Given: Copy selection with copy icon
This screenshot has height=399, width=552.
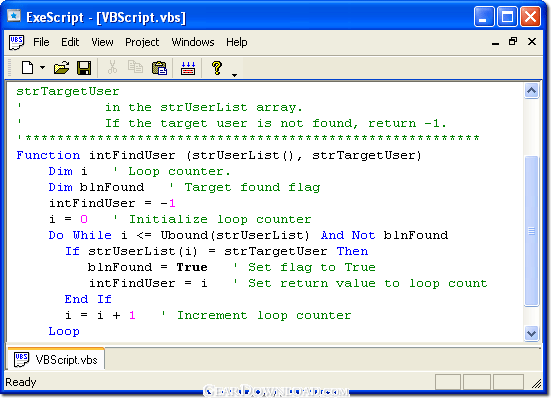Looking at the screenshot, I should pos(135,67).
